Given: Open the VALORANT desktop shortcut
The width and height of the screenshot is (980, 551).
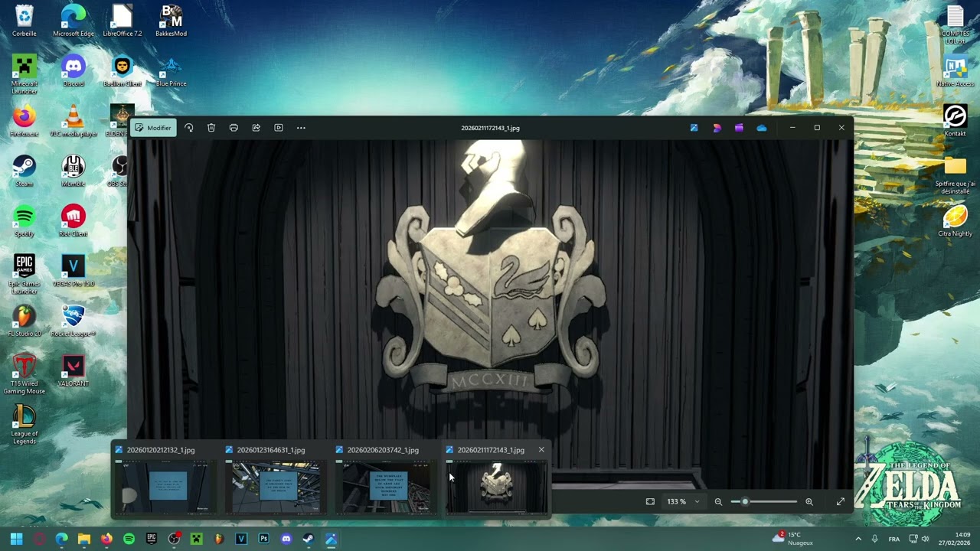Looking at the screenshot, I should click(x=73, y=371).
